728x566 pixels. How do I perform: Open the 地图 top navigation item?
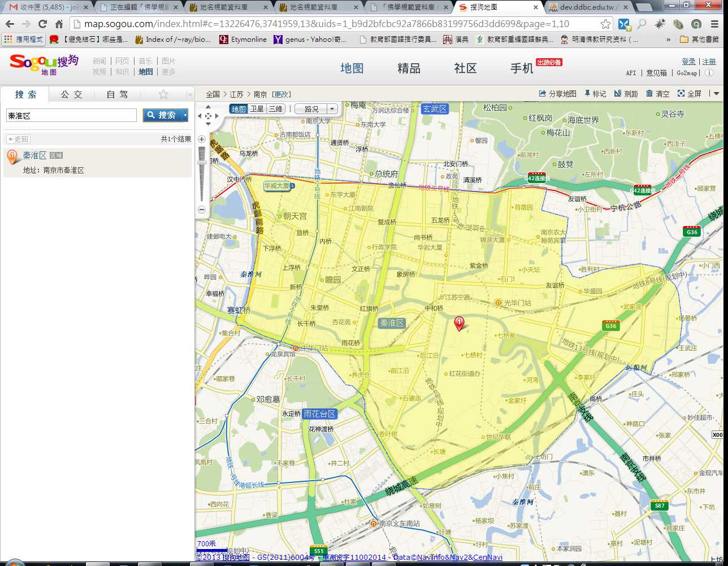352,68
